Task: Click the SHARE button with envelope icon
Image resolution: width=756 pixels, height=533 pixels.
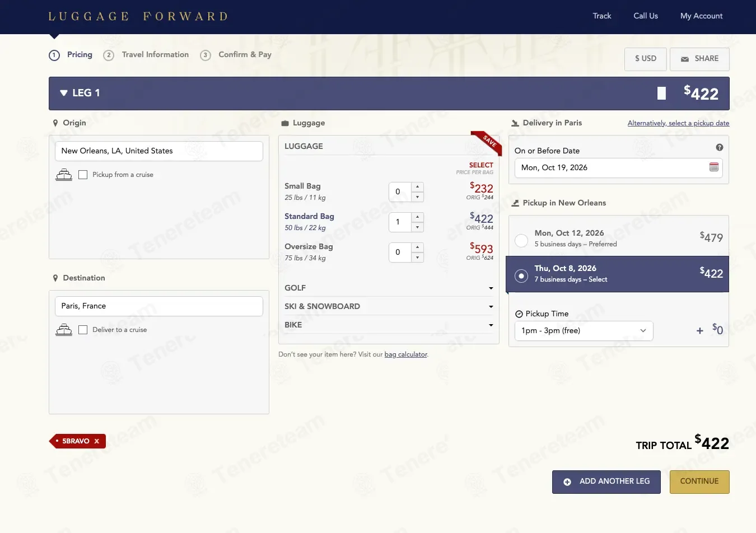Action: (699, 59)
